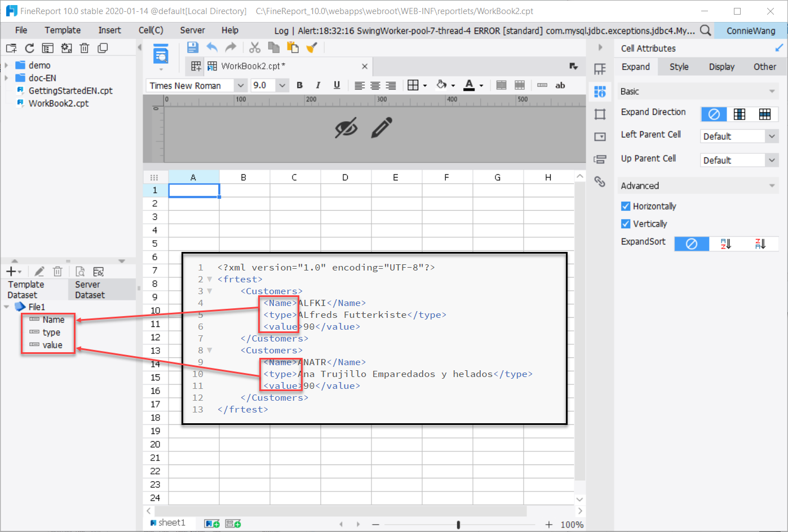Disable the Horizontally checkbox
The width and height of the screenshot is (788, 532).
625,206
